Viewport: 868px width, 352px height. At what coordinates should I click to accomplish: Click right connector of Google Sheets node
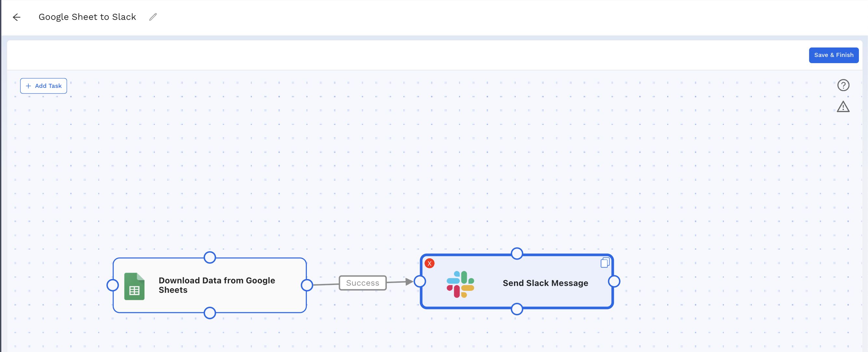(306, 285)
